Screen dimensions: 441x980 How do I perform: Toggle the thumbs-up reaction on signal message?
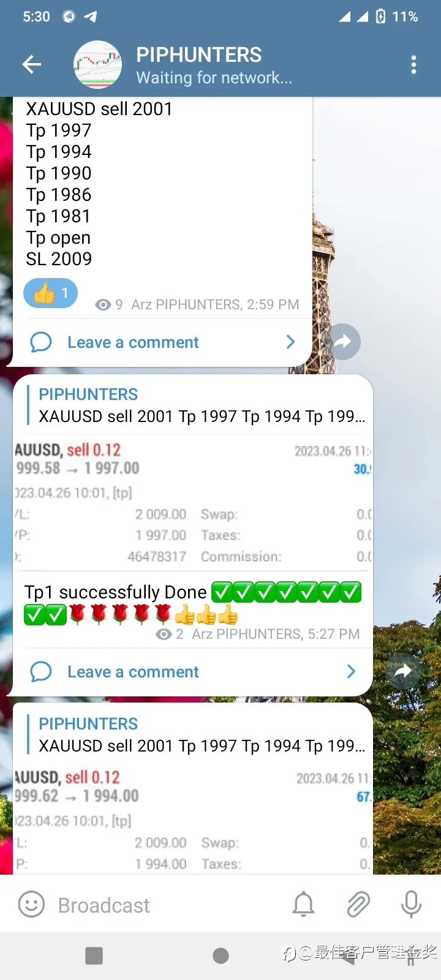click(x=50, y=293)
